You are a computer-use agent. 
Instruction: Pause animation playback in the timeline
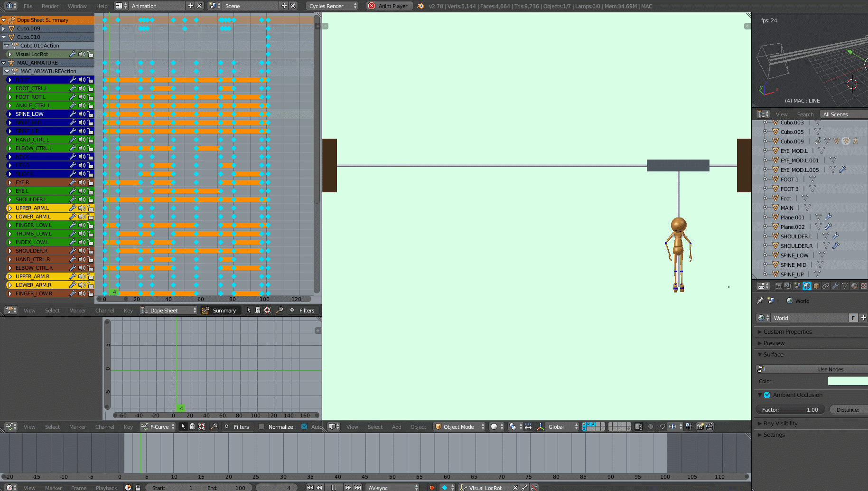pyautogui.click(x=334, y=488)
